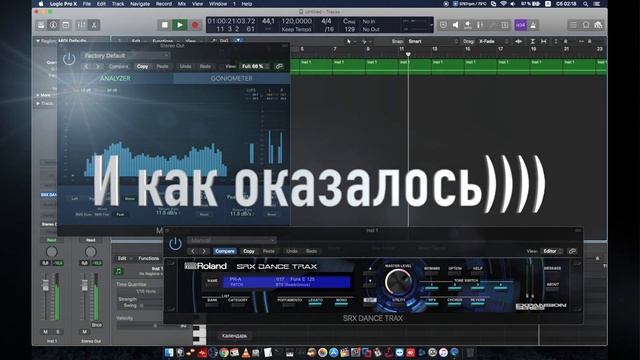Click the link icon in Inst 1 plugin

pyautogui.click(x=572, y=251)
